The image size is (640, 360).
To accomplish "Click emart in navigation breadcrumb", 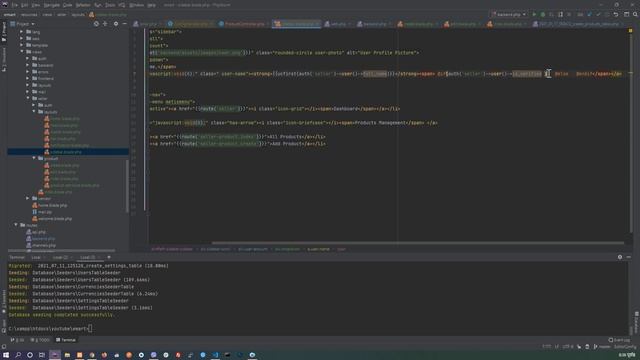I will pyautogui.click(x=9, y=15).
